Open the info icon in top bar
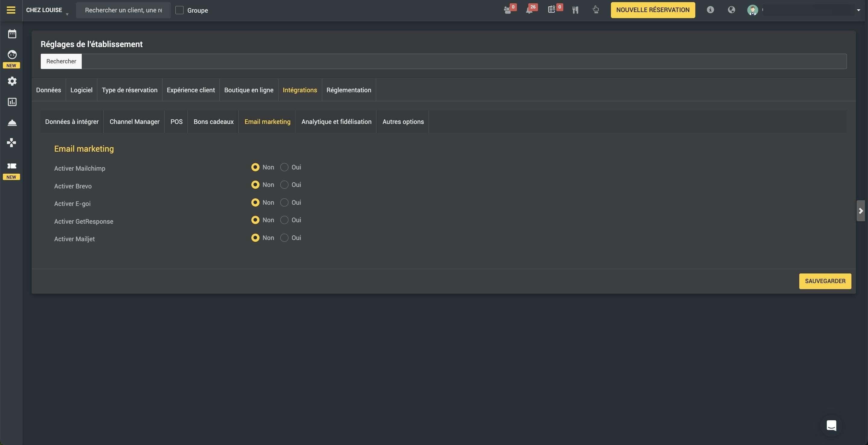The height and width of the screenshot is (445, 868). tap(710, 10)
